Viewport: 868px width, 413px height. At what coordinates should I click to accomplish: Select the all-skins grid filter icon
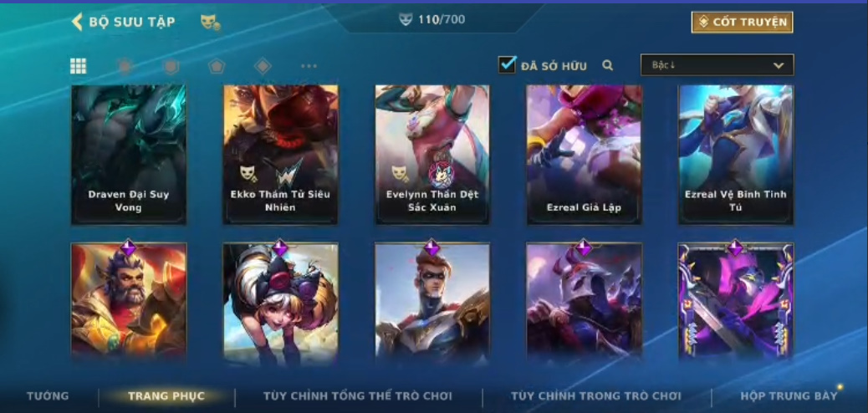pos(78,66)
